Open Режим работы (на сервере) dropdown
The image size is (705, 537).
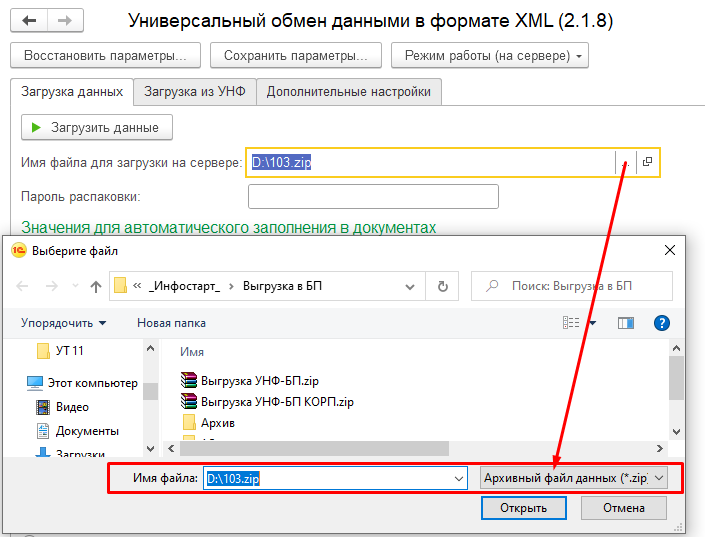click(x=490, y=55)
